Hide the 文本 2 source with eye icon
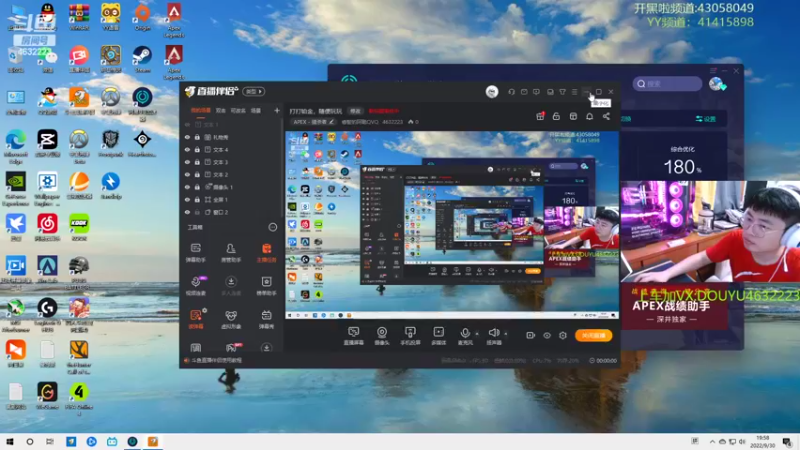 click(187, 174)
